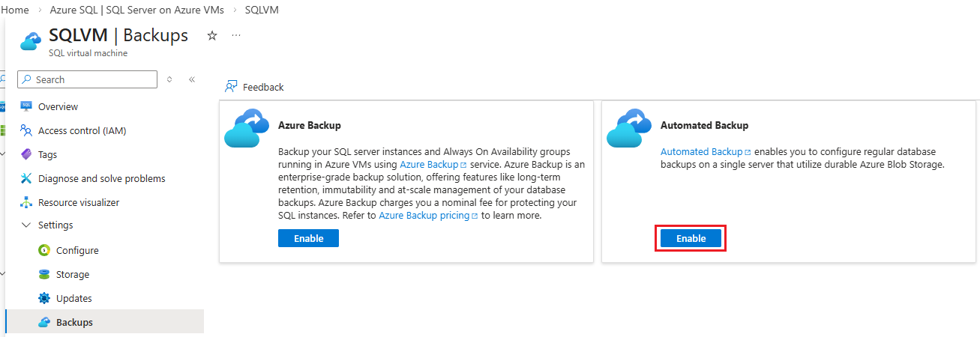Enable Automated Backup
The height and width of the screenshot is (337, 980).
(691, 238)
